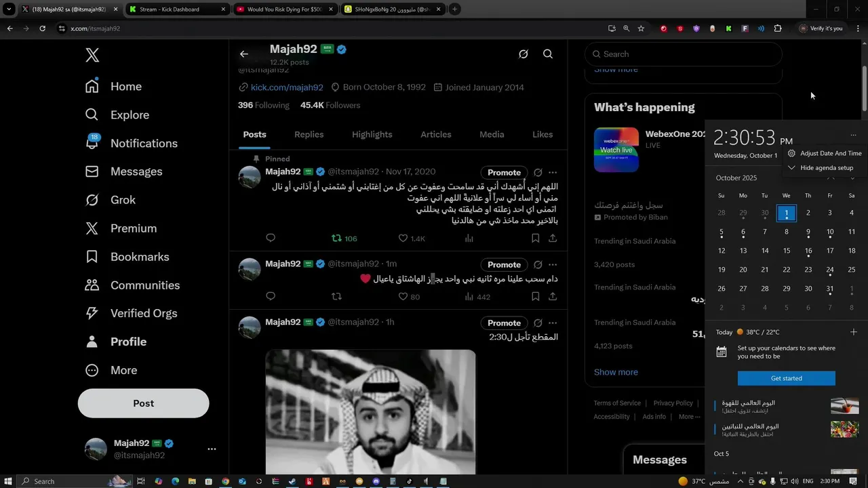Reload the page in Chrome

click(43, 28)
